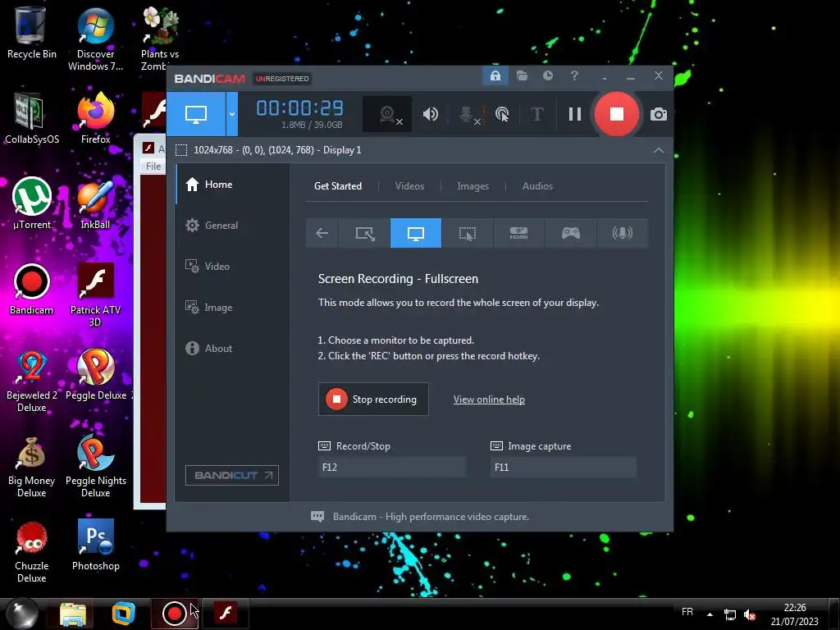
Task: Open the InkBall desktop icon
Action: point(95,203)
